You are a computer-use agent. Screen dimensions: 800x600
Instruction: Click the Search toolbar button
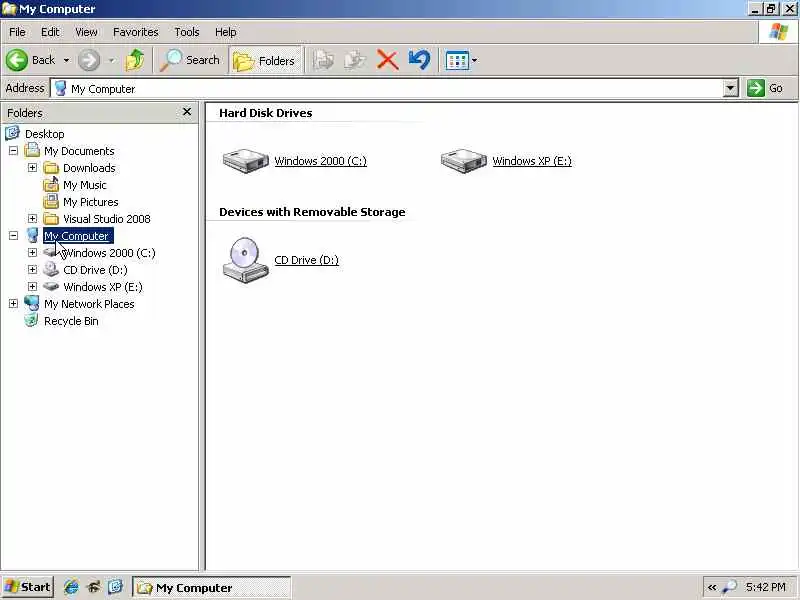click(189, 60)
